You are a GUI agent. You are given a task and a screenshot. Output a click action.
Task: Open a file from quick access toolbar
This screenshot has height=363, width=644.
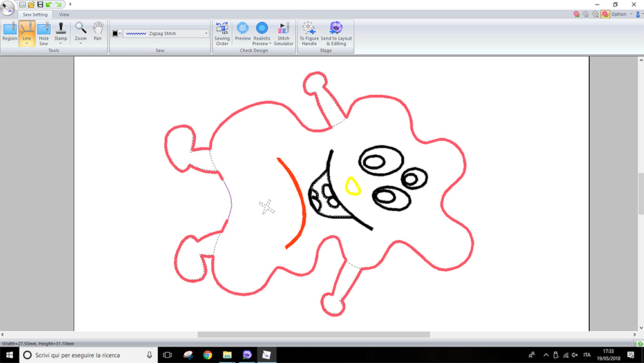31,5
